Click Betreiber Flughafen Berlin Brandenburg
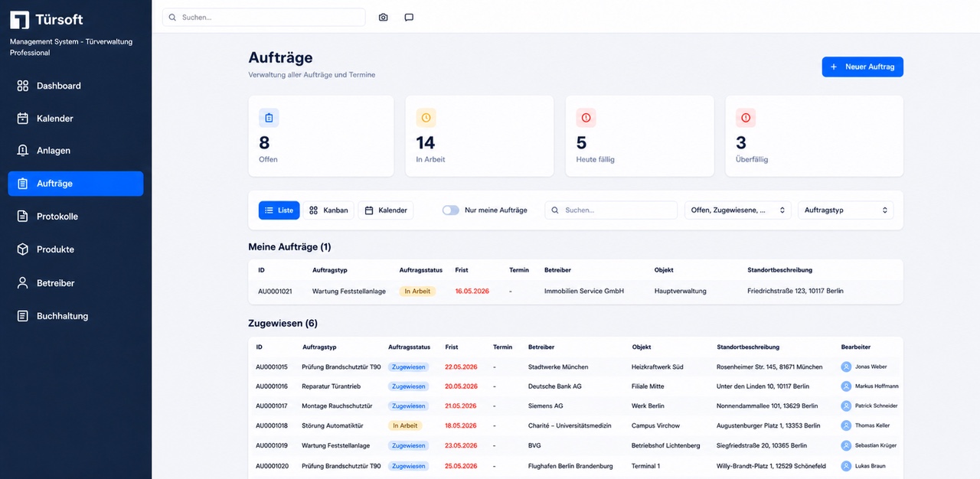This screenshot has width=980, height=479. [570, 465]
